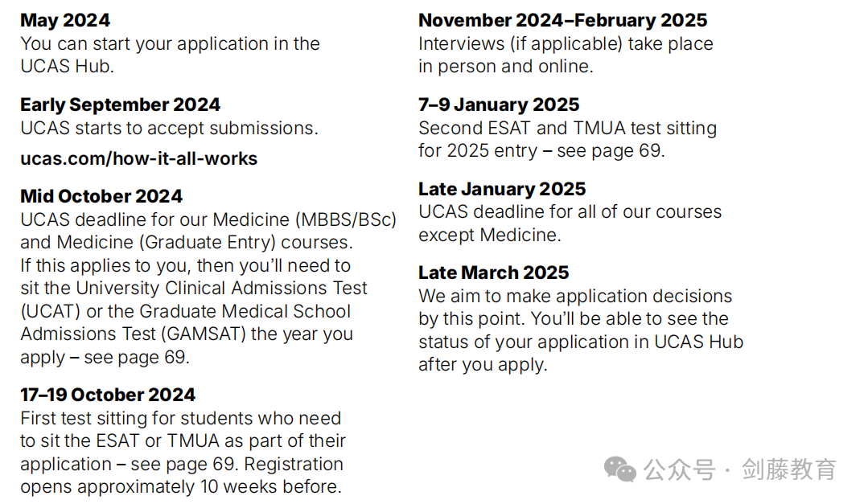
Task: Select the November 2024–February 2025 heading
Action: [562, 20]
